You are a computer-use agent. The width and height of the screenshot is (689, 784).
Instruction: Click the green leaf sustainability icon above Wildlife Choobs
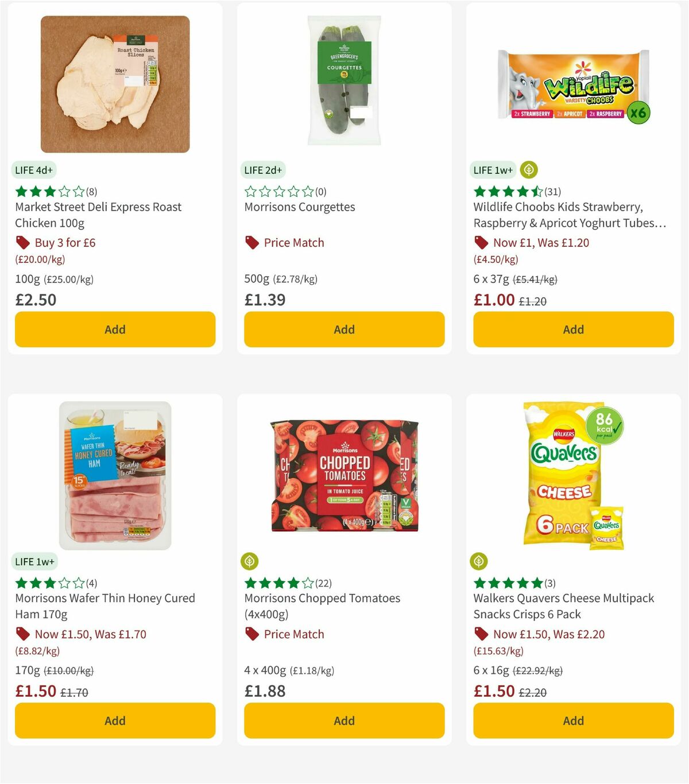point(528,169)
